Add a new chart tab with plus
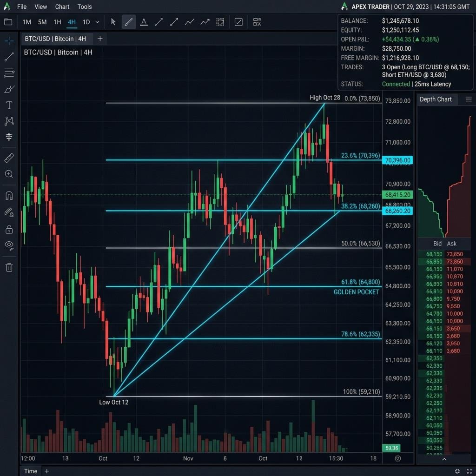 click(x=100, y=39)
